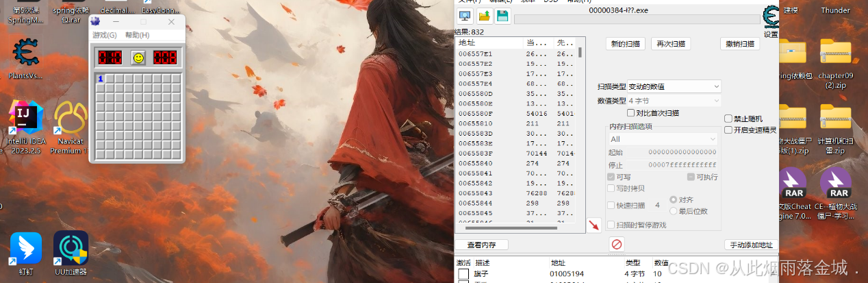Click 撤销扫描 button
This screenshot has height=283, width=868.
click(x=741, y=44)
